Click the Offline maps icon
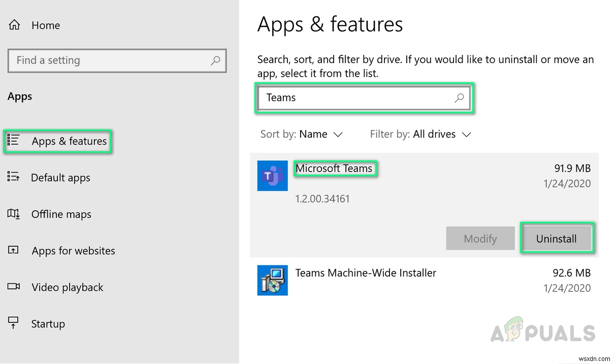Image resolution: width=616 pixels, height=364 pixels. click(x=14, y=214)
